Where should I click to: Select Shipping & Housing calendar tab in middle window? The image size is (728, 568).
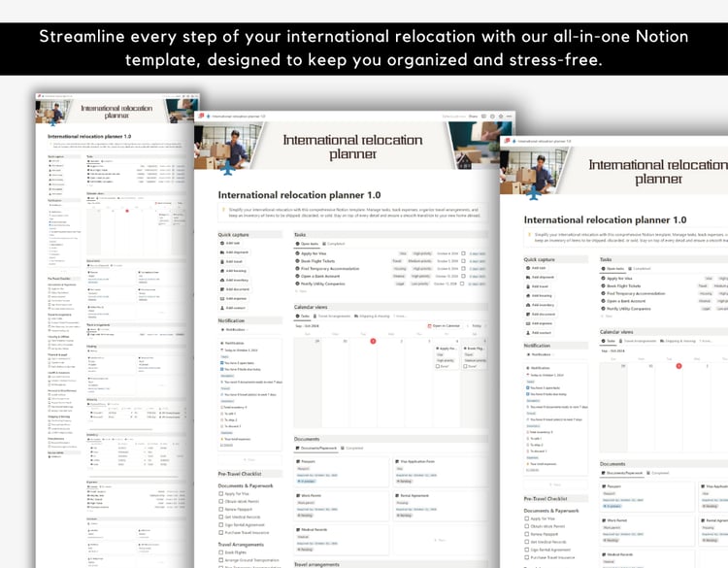(x=372, y=317)
